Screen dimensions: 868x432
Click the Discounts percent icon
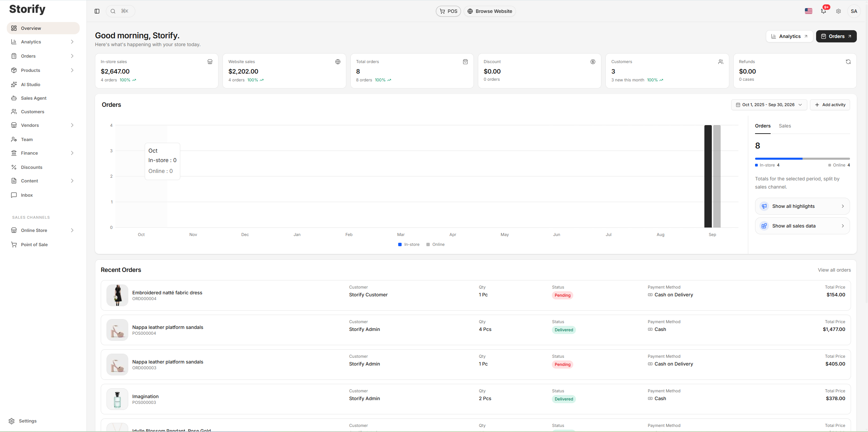click(14, 167)
